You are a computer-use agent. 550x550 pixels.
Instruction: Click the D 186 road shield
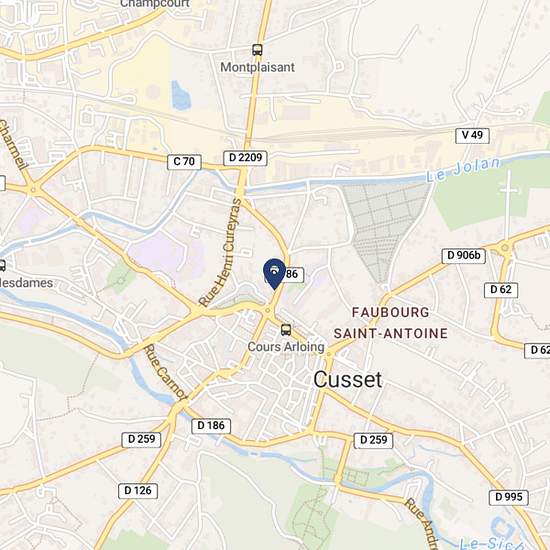[x=211, y=426]
